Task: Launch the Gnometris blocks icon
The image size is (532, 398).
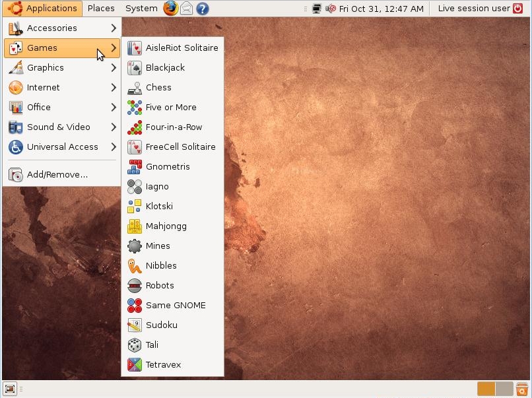Action: click(x=135, y=166)
